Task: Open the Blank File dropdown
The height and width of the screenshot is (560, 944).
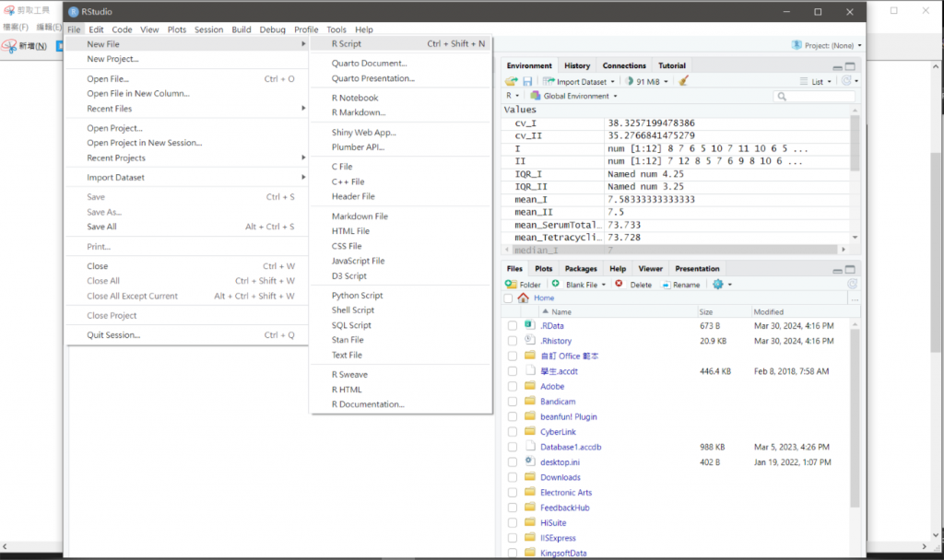Action: point(579,285)
